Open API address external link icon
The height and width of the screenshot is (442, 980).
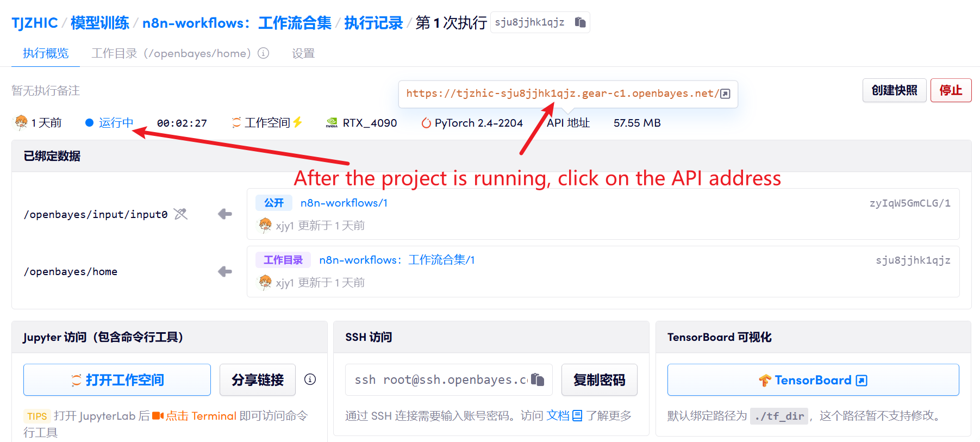click(725, 94)
